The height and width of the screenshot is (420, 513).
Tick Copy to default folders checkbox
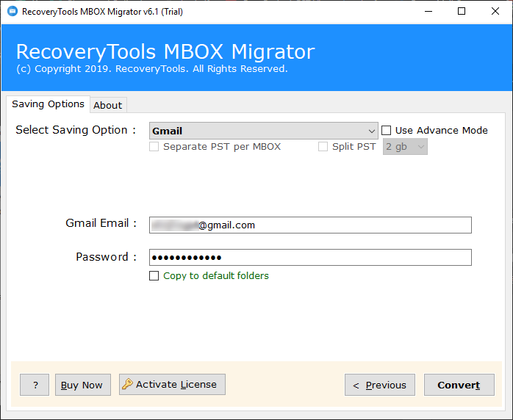coord(154,275)
